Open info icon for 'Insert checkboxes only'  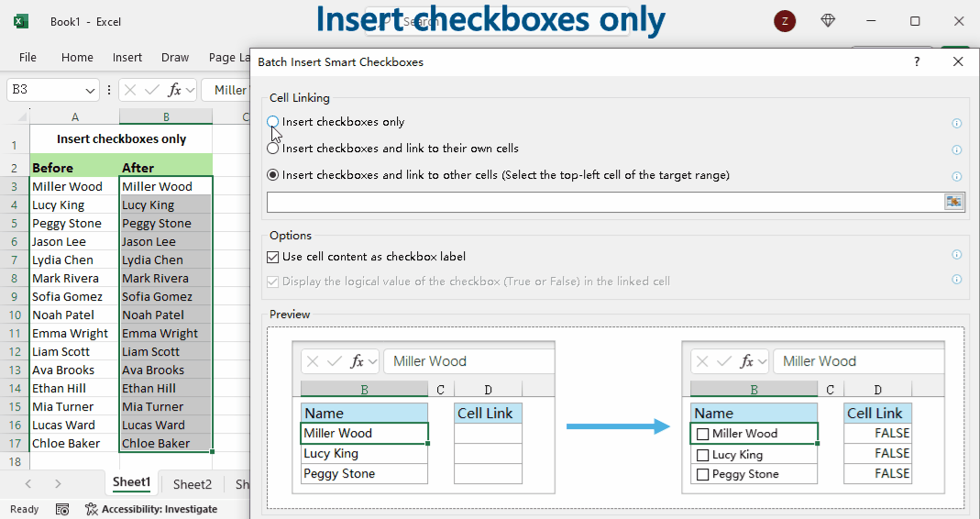coord(956,123)
